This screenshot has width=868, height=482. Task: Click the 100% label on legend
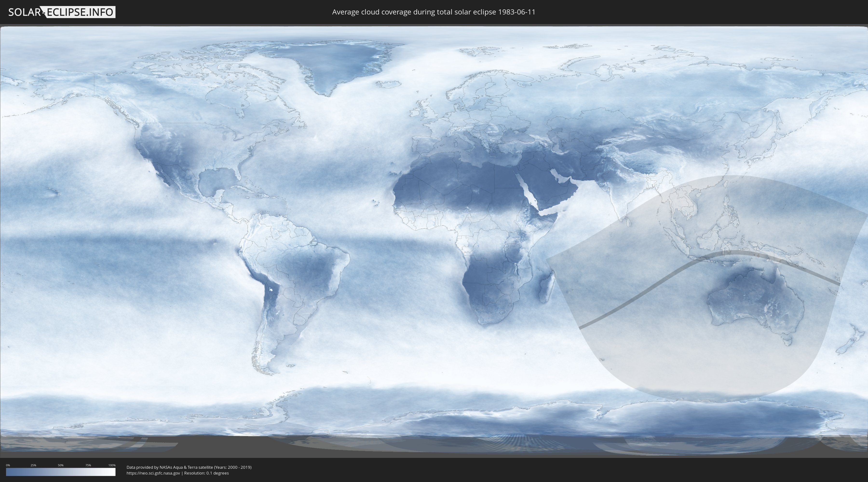(112, 465)
